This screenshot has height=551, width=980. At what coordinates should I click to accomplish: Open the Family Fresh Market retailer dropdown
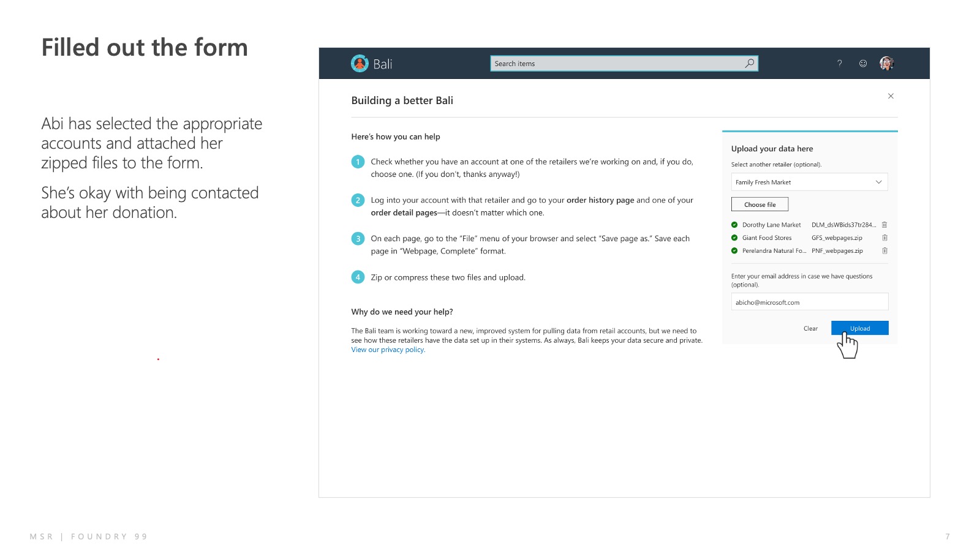(809, 182)
